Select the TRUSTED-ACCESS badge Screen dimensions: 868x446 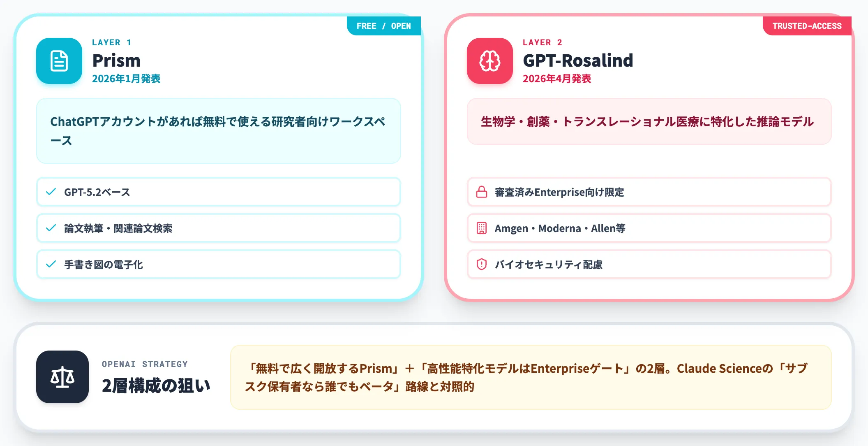807,26
